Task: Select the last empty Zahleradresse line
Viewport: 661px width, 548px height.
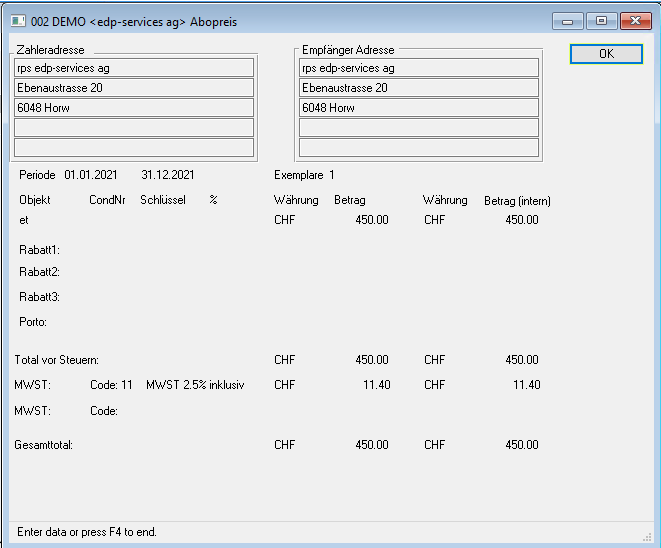Action: click(x=134, y=148)
